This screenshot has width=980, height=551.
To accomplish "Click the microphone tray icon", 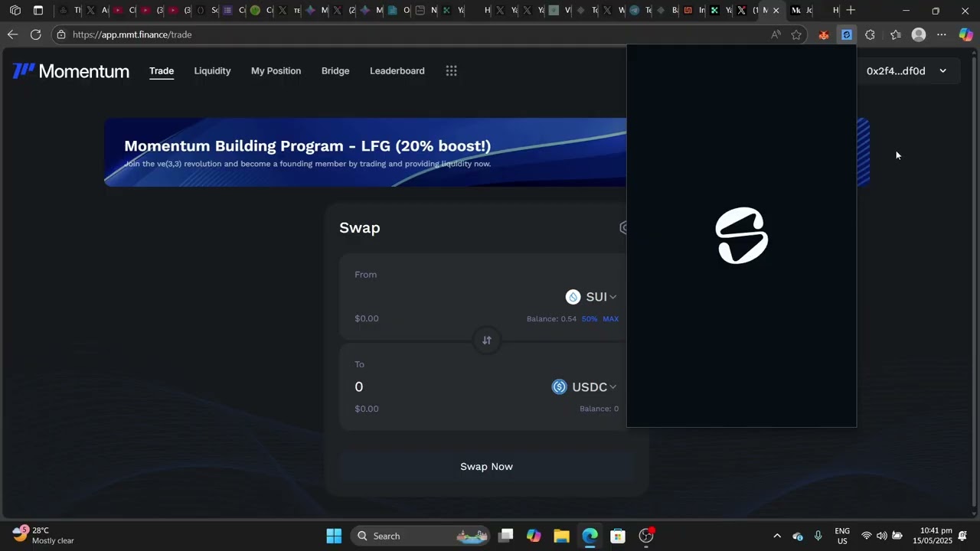I will [818, 536].
